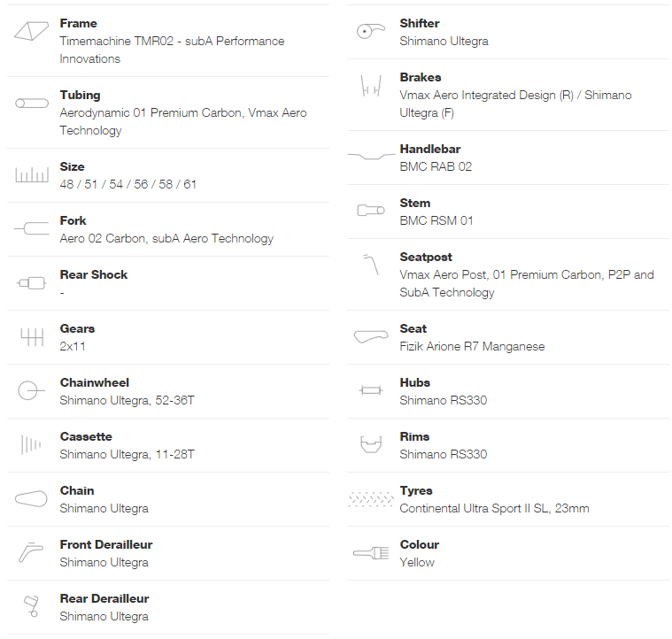The height and width of the screenshot is (639, 672).
Task: Click the Gears shift pattern icon
Action: [x=32, y=337]
